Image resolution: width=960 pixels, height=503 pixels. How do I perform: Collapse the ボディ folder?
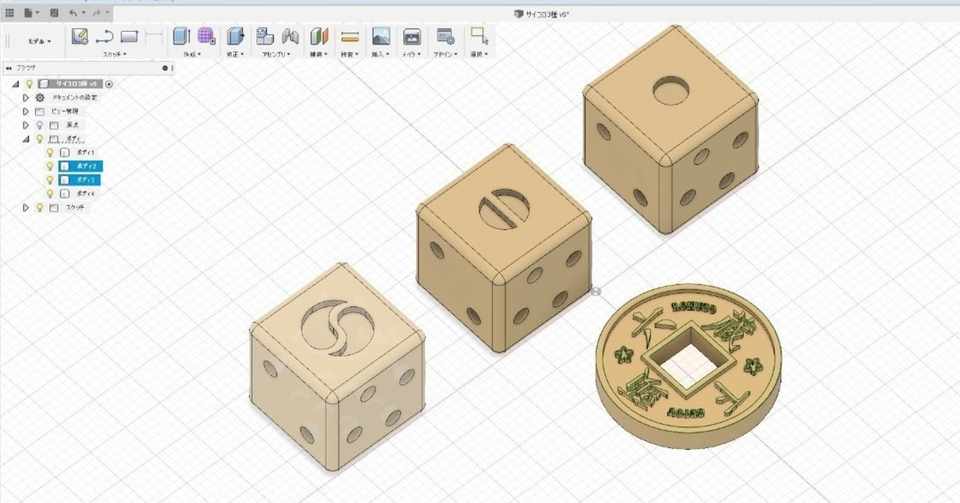click(x=26, y=139)
